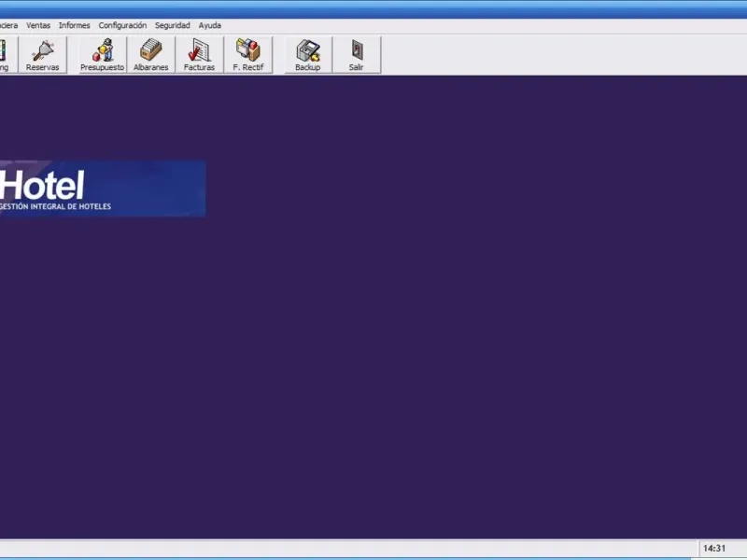Viewport: 747px width, 560px height.
Task: Open the Ayuda menu
Action: coord(209,25)
